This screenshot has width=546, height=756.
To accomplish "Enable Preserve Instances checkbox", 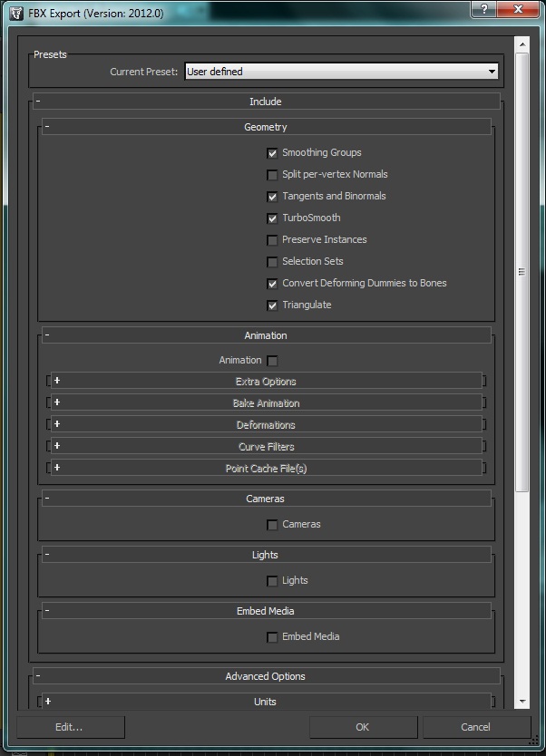I will [272, 239].
